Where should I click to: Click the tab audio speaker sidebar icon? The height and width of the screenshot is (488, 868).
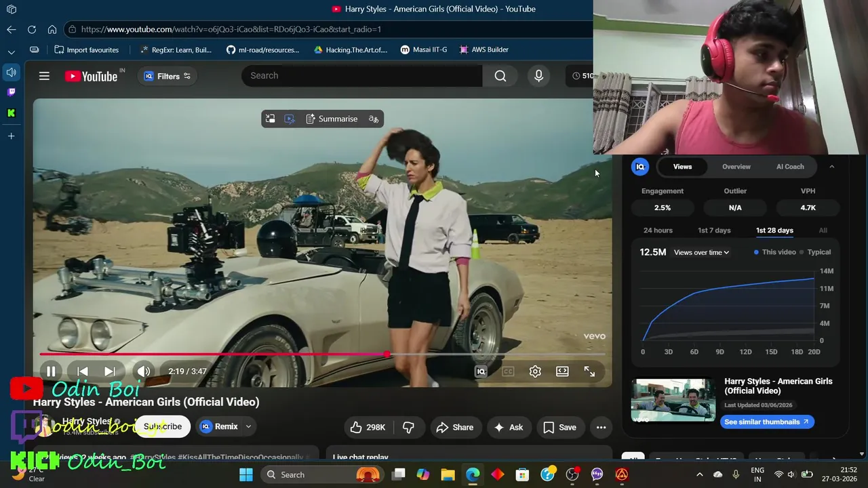[11, 72]
